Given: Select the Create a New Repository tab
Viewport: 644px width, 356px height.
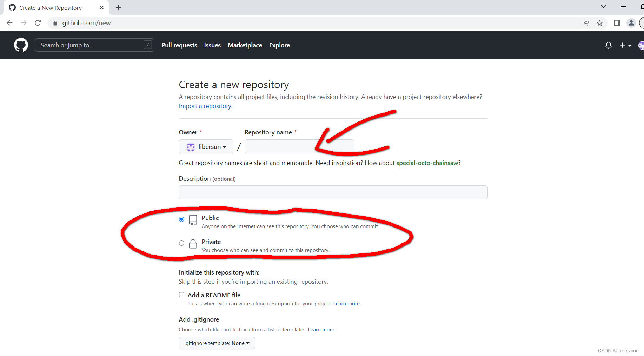Looking at the screenshot, I should [x=56, y=8].
